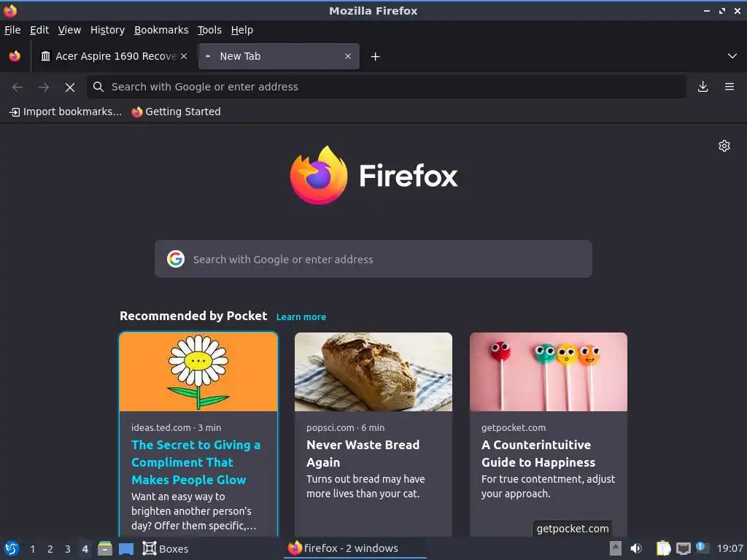
Task: Open the History menu
Action: (108, 30)
